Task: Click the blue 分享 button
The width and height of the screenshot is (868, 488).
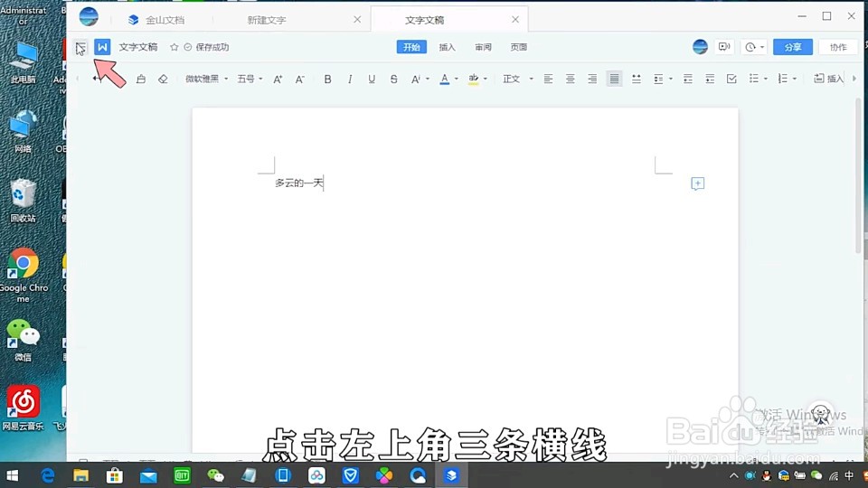Action: [x=793, y=47]
